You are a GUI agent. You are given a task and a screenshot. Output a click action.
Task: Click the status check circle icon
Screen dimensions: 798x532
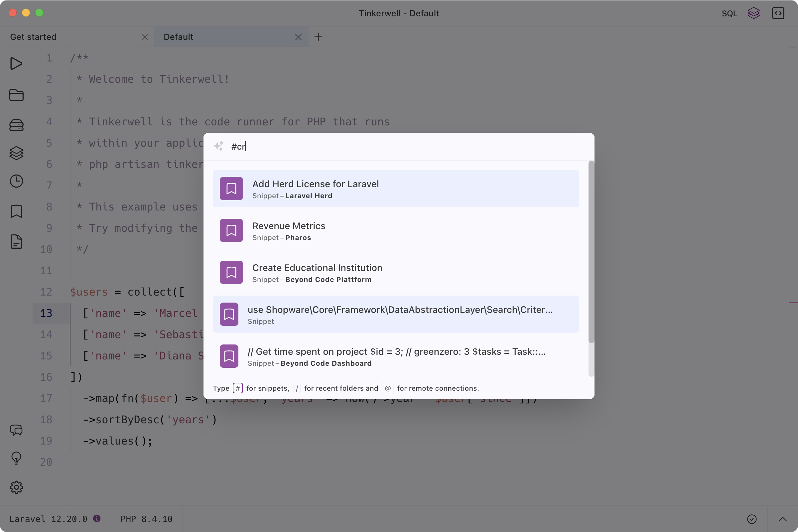pyautogui.click(x=752, y=519)
